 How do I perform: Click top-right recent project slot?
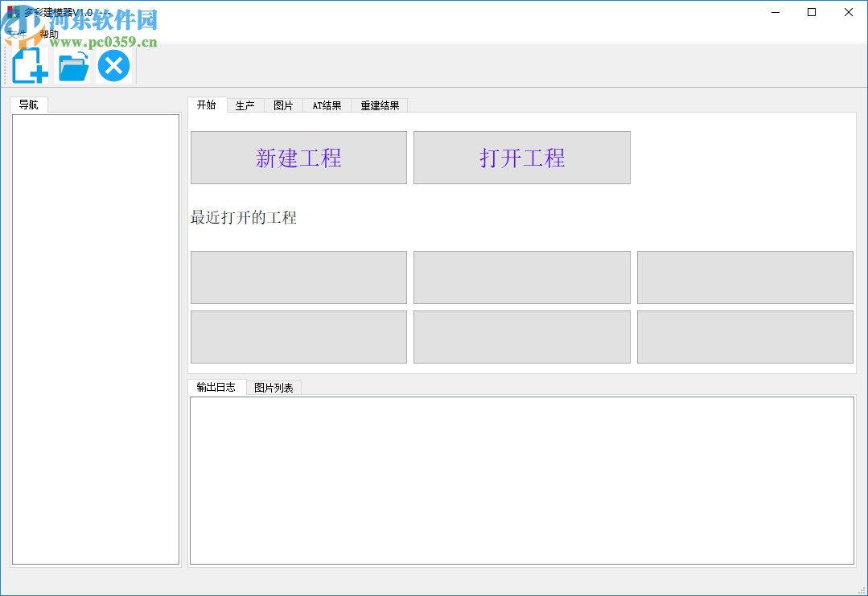pyautogui.click(x=745, y=277)
